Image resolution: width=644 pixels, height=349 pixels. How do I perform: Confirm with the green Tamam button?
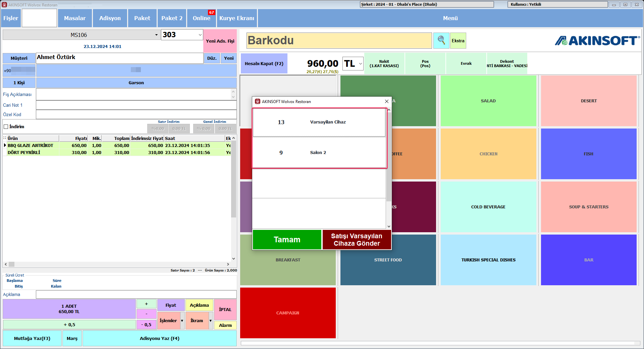pos(287,240)
